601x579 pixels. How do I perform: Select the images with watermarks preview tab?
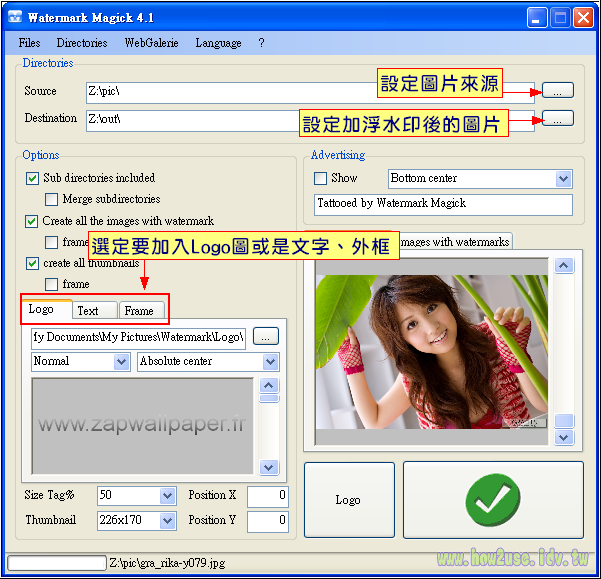455,242
